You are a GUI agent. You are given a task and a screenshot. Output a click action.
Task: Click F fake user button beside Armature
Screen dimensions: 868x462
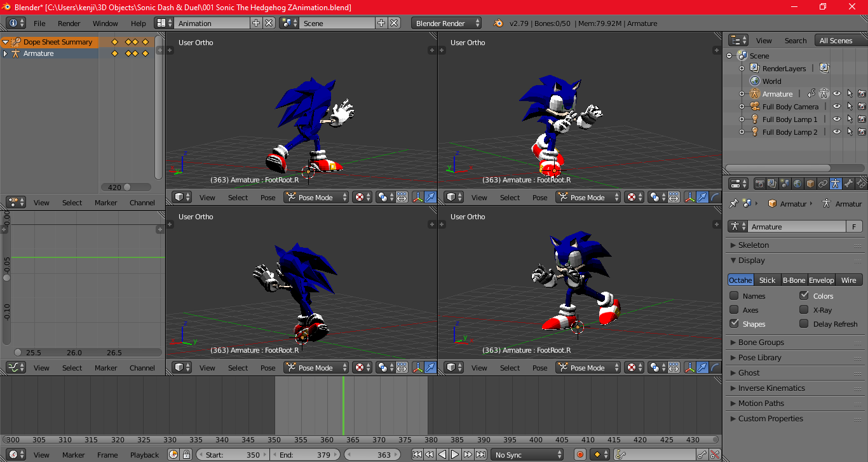[855, 226]
